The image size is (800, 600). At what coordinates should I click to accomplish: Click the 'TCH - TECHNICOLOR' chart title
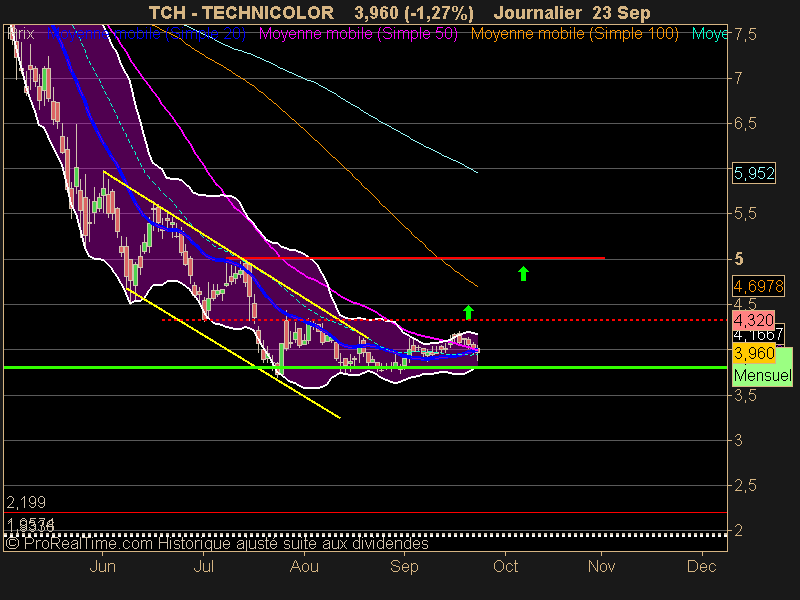(241, 12)
